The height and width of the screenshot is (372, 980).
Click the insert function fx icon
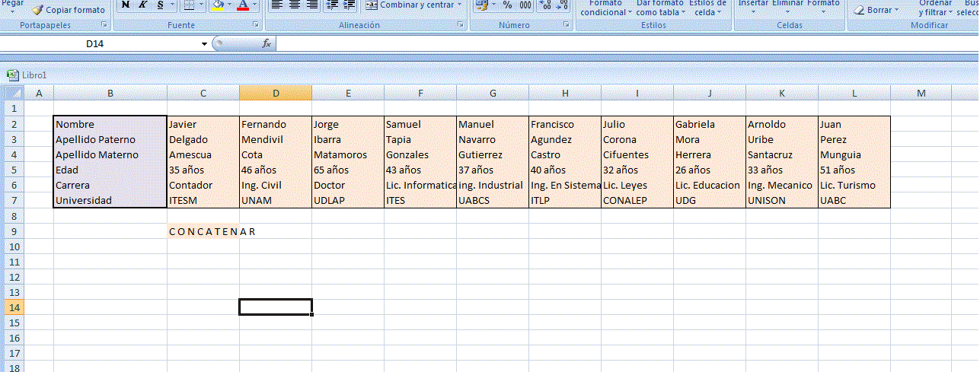click(267, 44)
